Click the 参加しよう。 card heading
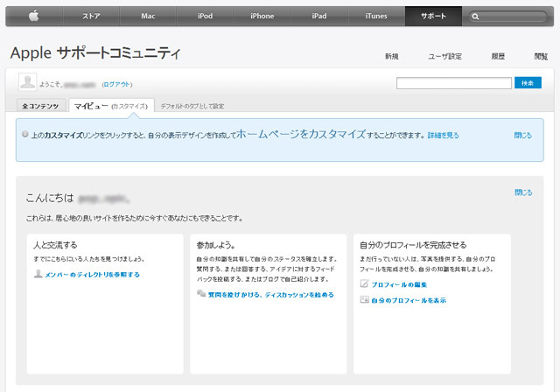 click(x=216, y=245)
